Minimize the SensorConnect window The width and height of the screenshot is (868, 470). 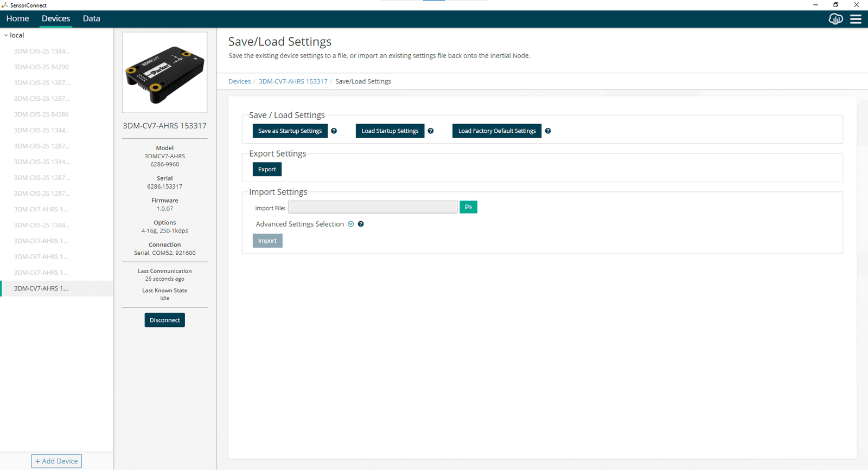pos(815,5)
